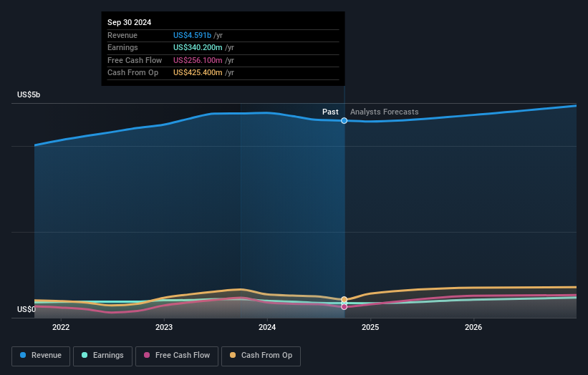
Task: Click the orange Cash From Op legend dot
Action: [x=233, y=355]
